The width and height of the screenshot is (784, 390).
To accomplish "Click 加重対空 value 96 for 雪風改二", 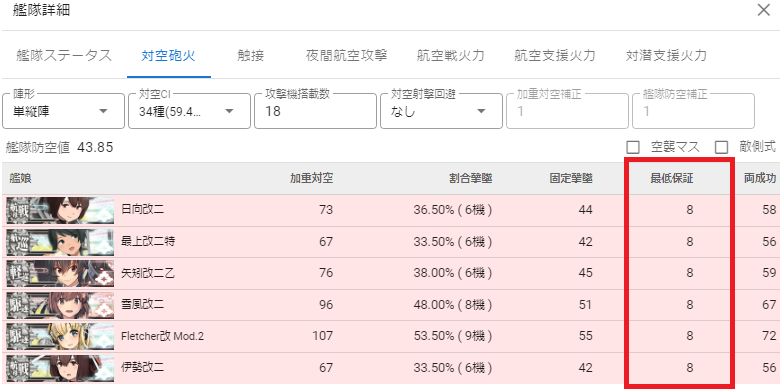I will 326,305.
